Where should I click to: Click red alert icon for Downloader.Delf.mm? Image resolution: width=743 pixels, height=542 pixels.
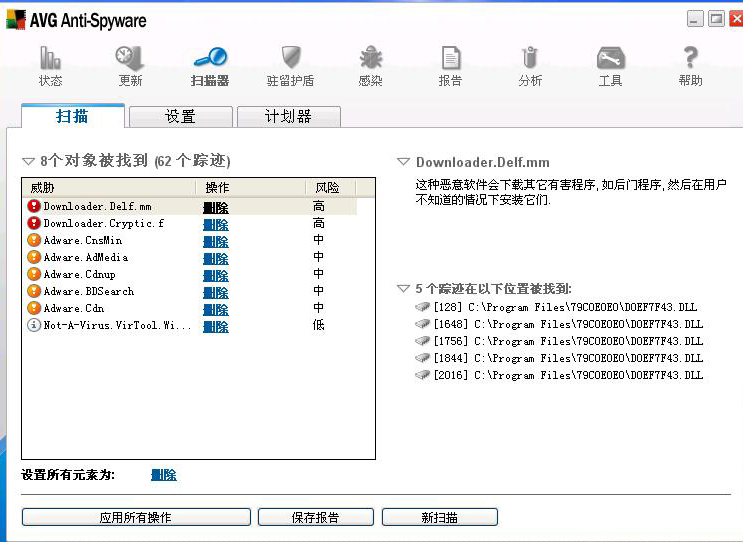point(34,206)
